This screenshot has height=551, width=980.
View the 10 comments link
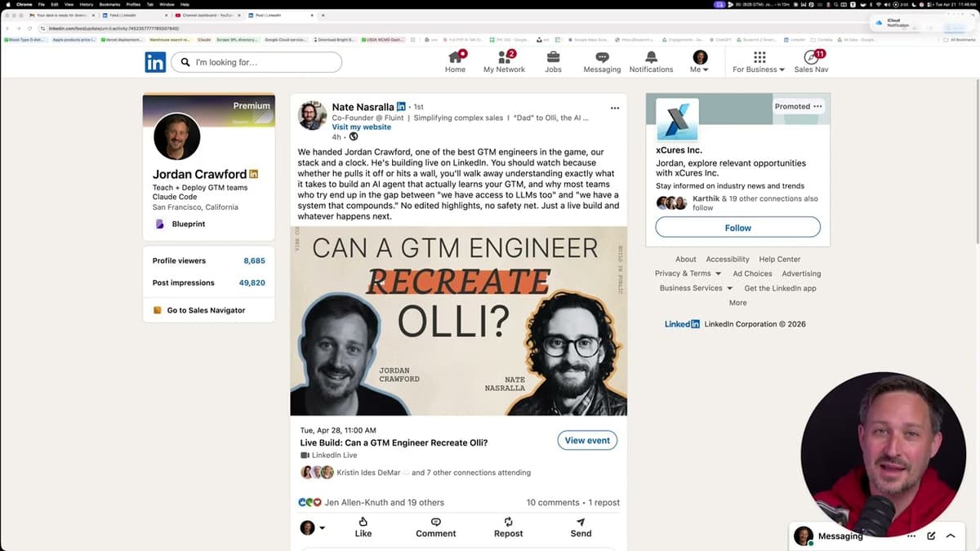pyautogui.click(x=553, y=503)
